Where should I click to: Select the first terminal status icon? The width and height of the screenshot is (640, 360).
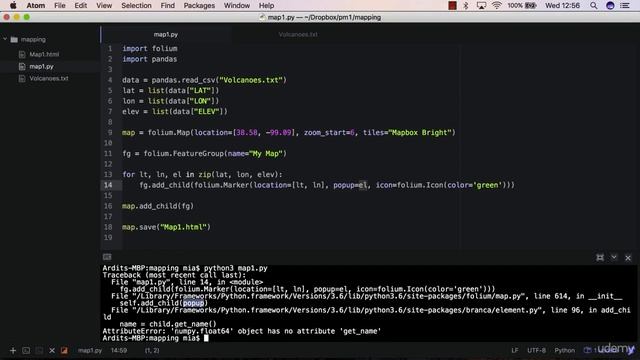(26, 350)
